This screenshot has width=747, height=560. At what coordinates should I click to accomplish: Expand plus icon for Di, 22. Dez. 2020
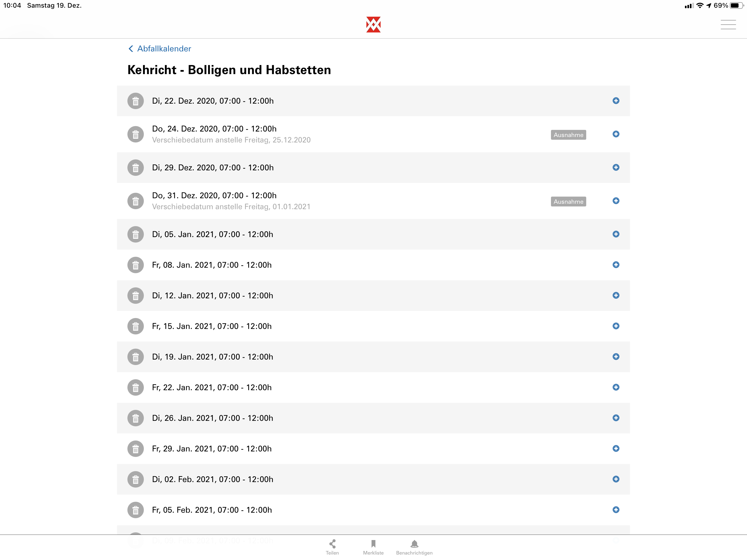point(616,101)
